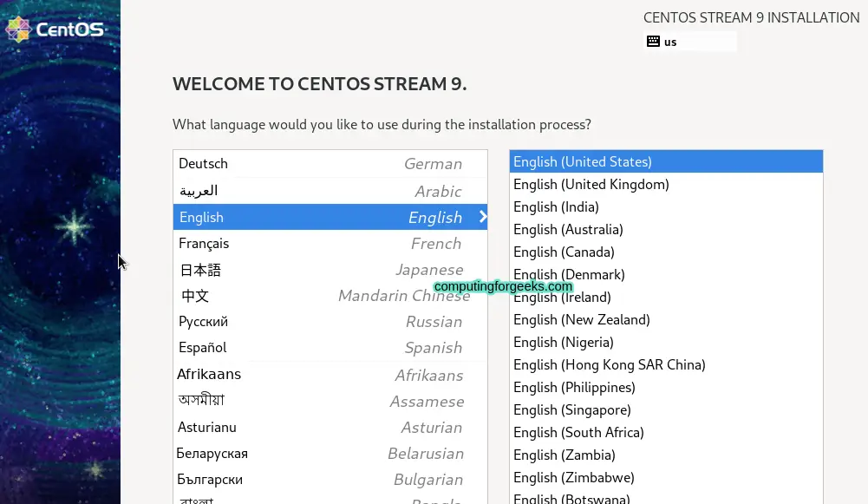This screenshot has width=868, height=504.
Task: Pick the Mandarin Chinese language row
Action: tap(330, 296)
